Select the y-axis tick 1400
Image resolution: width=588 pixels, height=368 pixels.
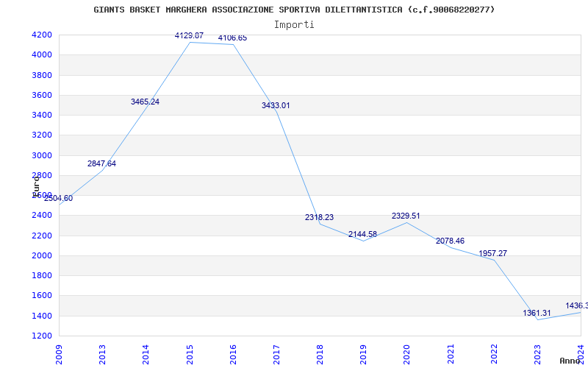coord(41,316)
